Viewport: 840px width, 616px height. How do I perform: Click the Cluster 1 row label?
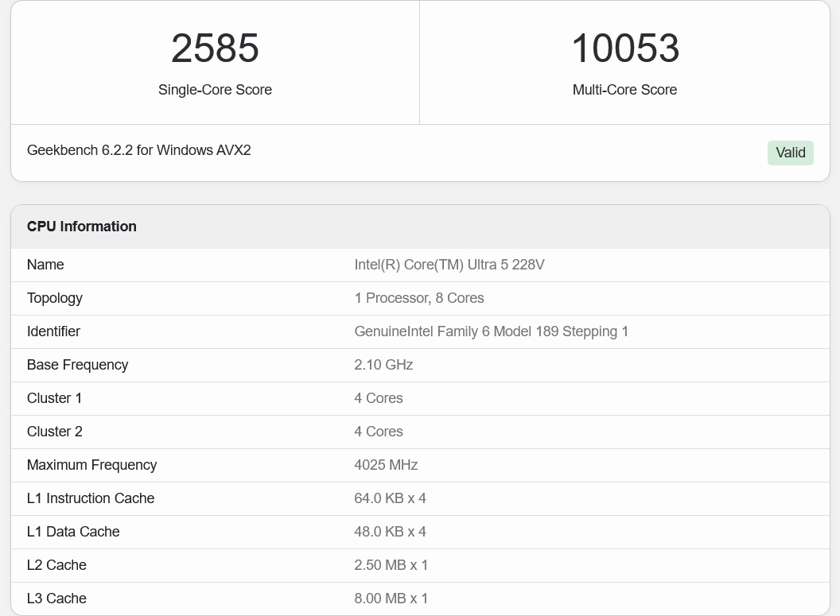tap(54, 398)
